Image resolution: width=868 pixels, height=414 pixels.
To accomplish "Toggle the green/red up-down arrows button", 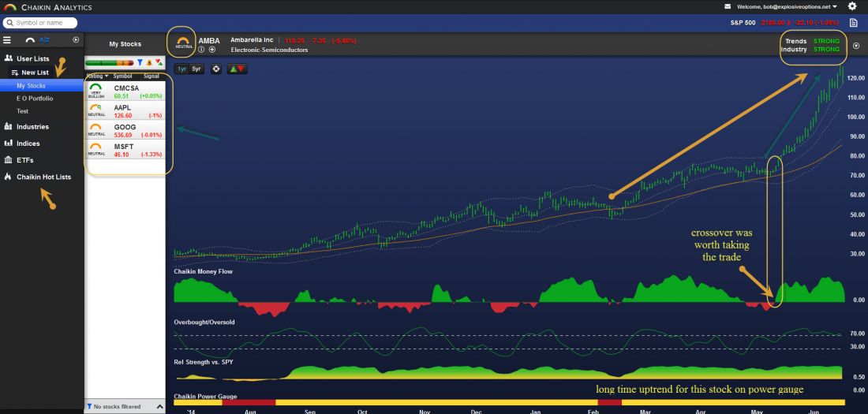I will click(237, 69).
